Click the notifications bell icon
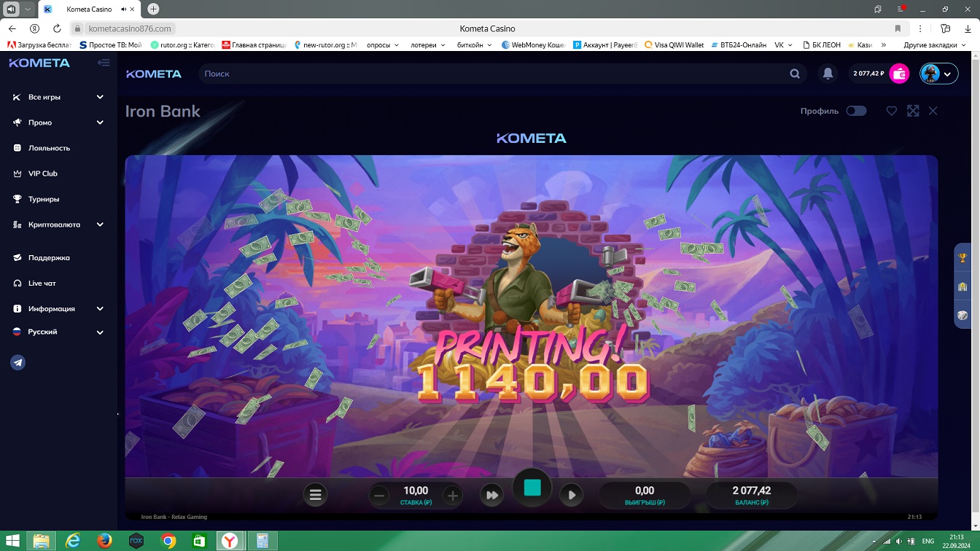 tap(828, 74)
